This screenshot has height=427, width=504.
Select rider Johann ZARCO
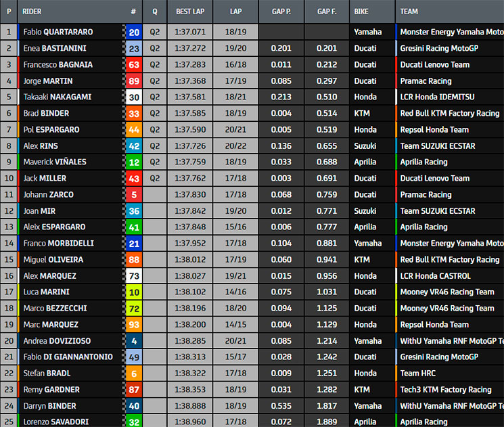[x=48, y=194]
